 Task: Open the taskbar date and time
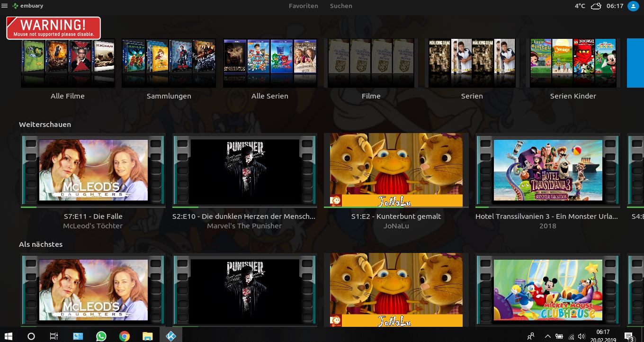(603, 336)
